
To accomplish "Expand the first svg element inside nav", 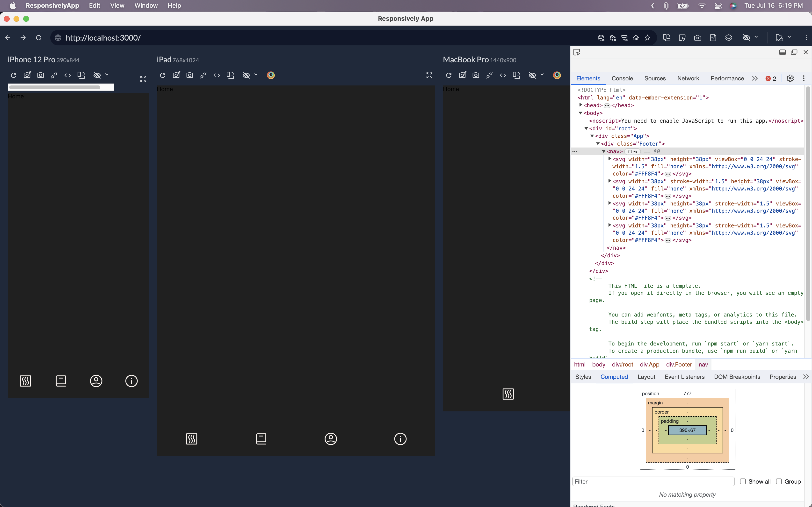I will (x=610, y=159).
